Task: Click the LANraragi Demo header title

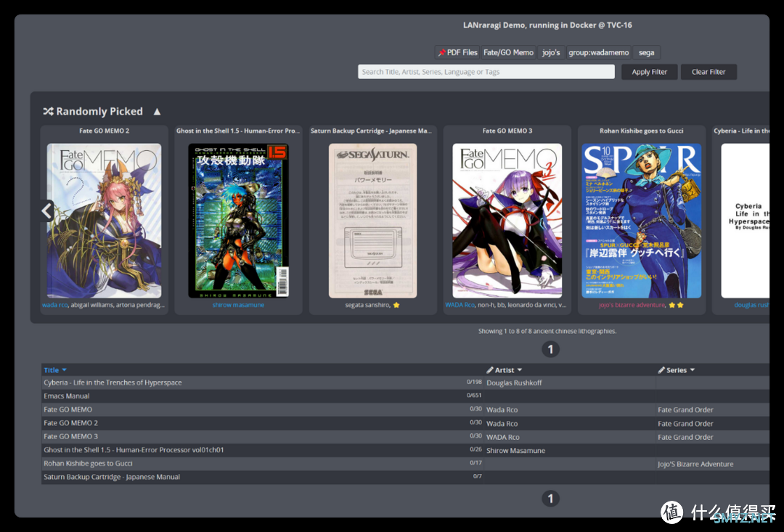Action: 547,25
